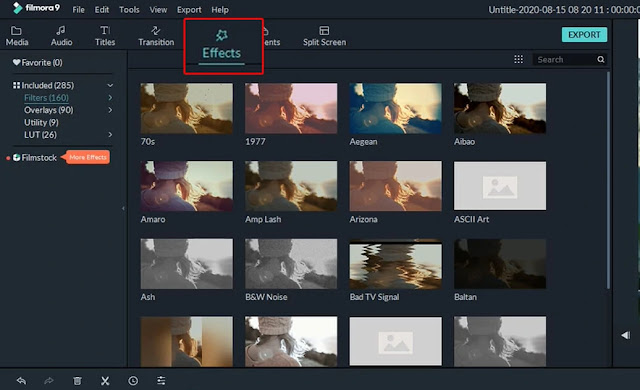This screenshot has height=390, width=640.
Task: Click the Media folder icon
Action: click(16, 31)
